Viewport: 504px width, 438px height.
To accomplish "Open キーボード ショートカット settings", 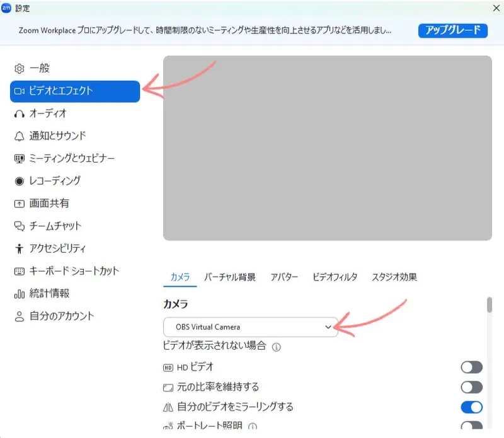I will [74, 271].
